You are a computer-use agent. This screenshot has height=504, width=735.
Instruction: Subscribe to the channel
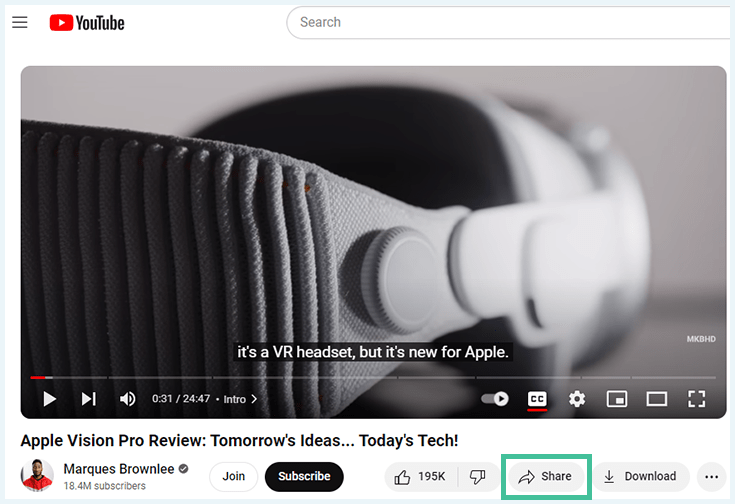(x=304, y=476)
